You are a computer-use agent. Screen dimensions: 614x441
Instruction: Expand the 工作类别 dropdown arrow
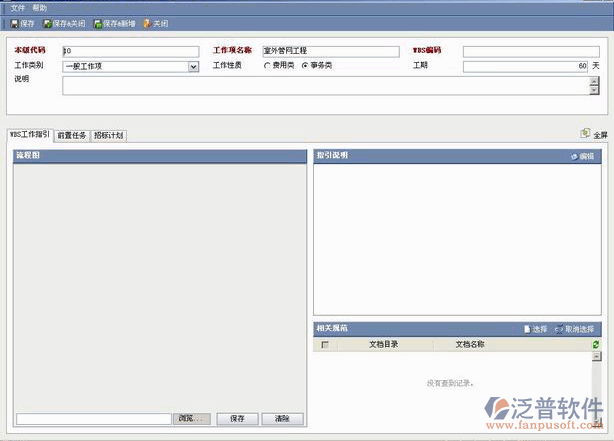193,67
